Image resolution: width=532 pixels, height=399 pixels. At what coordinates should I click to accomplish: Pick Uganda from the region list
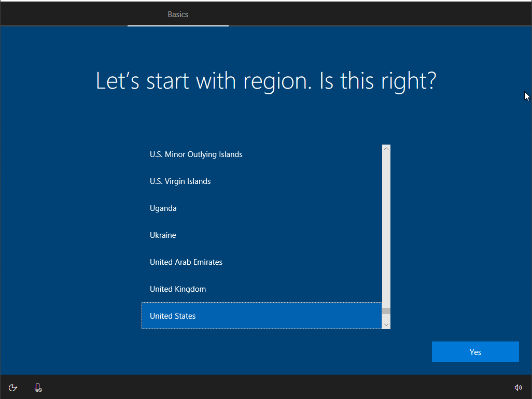pos(261,208)
